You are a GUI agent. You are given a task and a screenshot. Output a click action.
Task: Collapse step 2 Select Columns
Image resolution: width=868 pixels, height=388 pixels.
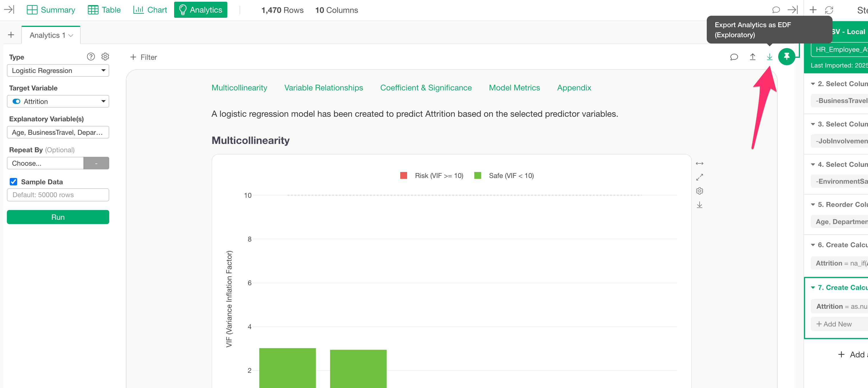click(x=813, y=84)
